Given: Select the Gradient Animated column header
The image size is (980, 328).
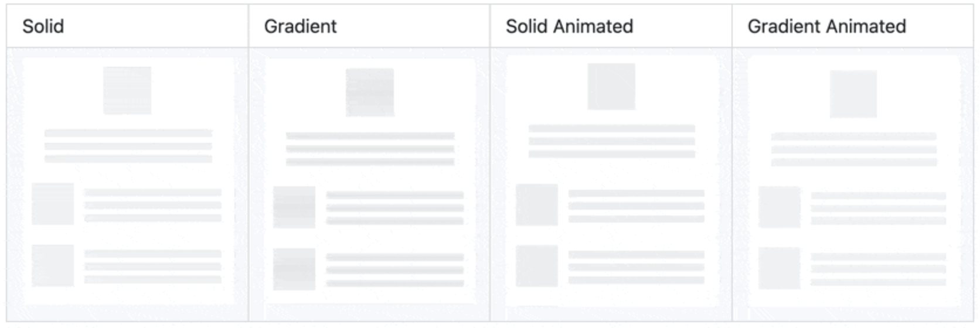Looking at the screenshot, I should click(826, 26).
